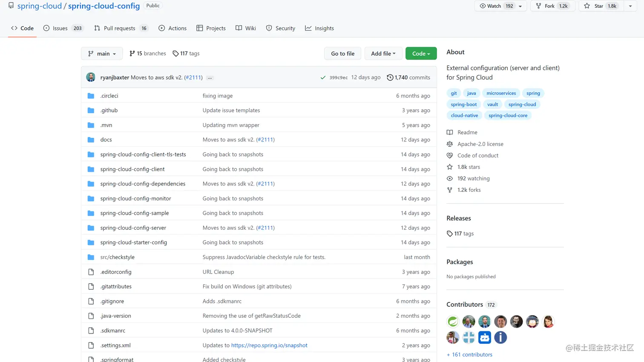Click the spring-cloud-core topic tag
The width and height of the screenshot is (644, 362).
coord(508,115)
